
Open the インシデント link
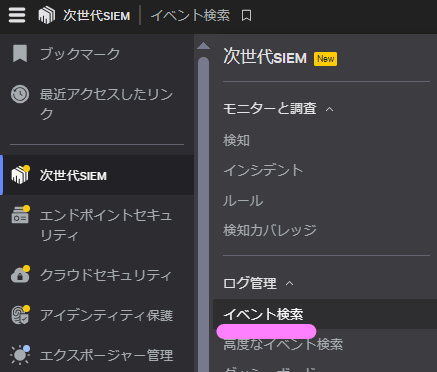pos(263,170)
